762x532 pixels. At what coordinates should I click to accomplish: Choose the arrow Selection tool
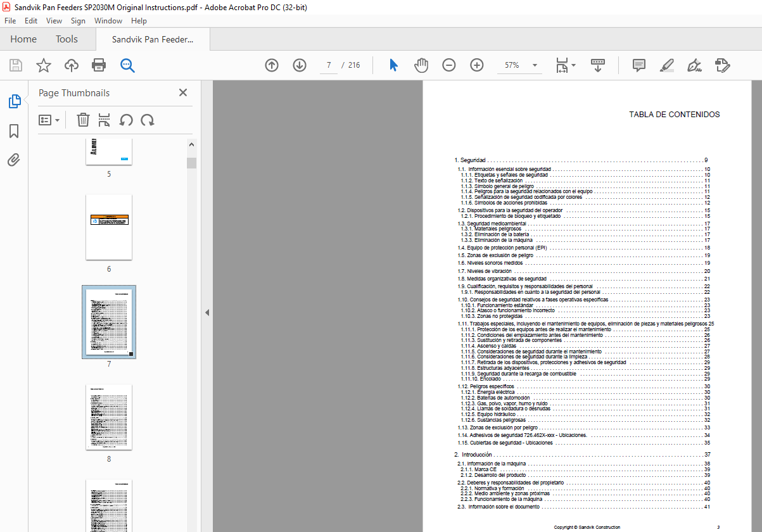click(393, 65)
